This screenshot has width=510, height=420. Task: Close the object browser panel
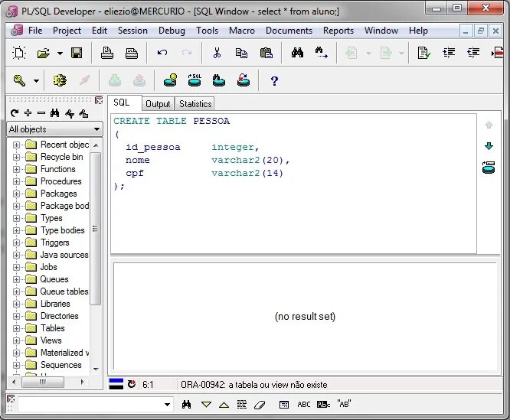(99, 100)
